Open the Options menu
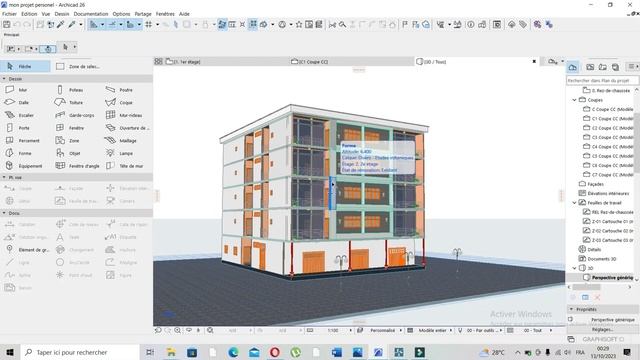Screen dimensions: 640x360 point(121,14)
